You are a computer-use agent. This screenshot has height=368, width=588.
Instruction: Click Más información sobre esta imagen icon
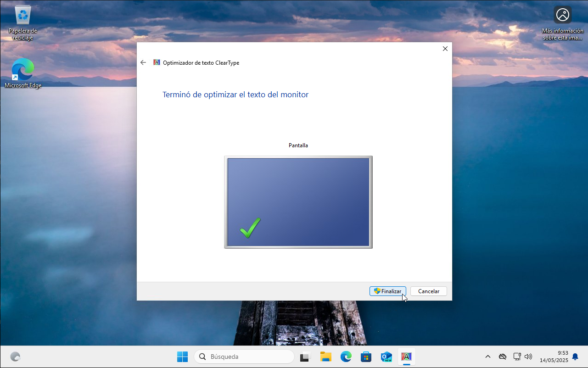562,16
